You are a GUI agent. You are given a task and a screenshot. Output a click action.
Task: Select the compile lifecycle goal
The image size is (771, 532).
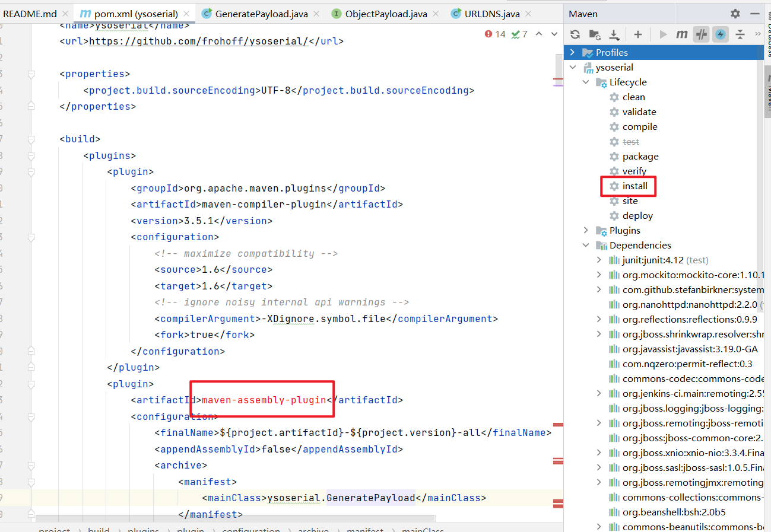coord(640,126)
